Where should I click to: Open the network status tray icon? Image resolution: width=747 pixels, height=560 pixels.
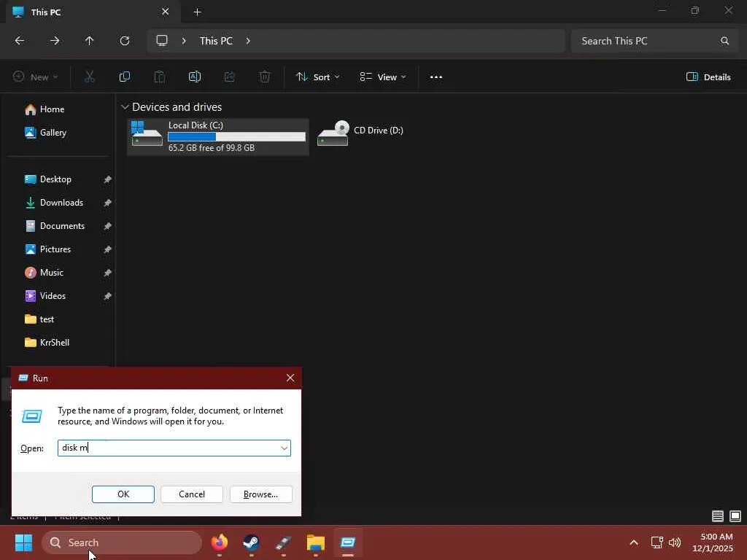(657, 542)
